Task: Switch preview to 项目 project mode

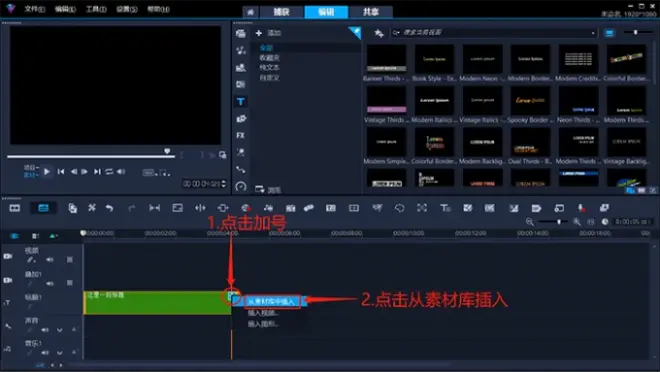Action: point(31,167)
